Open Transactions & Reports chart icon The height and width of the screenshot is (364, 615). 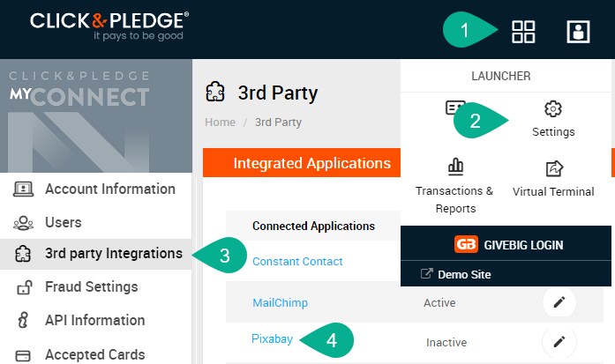tap(455, 166)
